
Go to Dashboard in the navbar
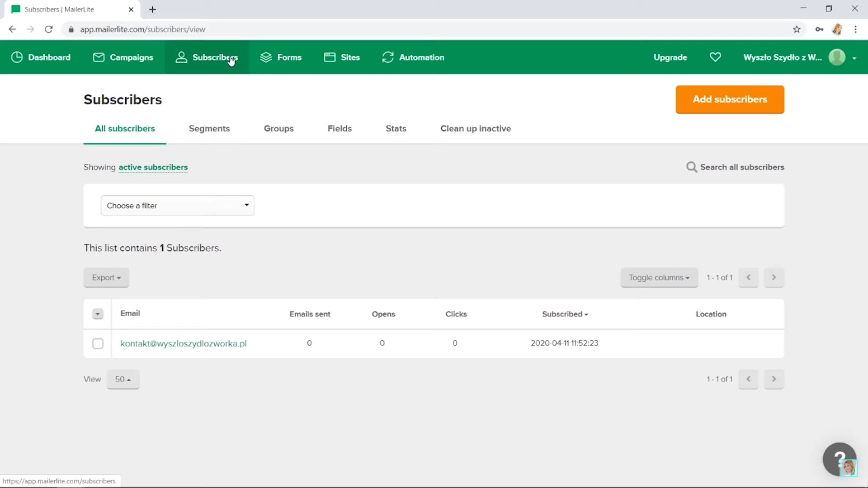(49, 57)
